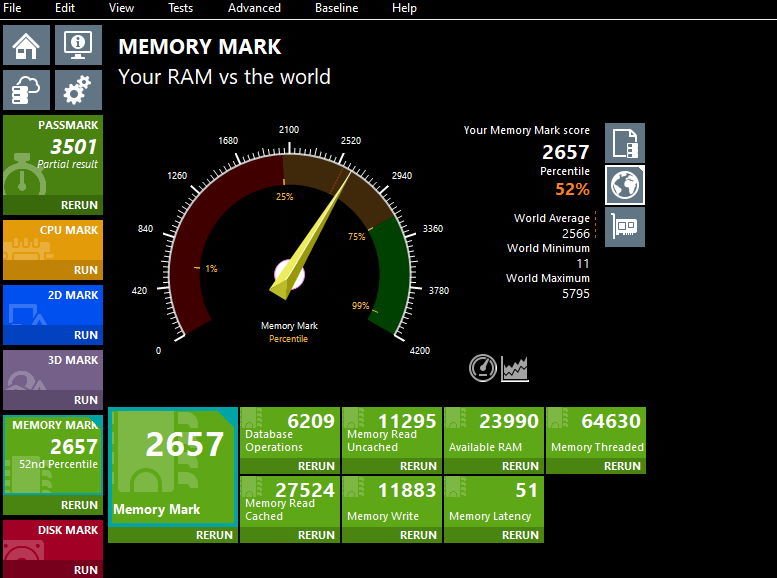Open the Baseline menu

[x=336, y=8]
